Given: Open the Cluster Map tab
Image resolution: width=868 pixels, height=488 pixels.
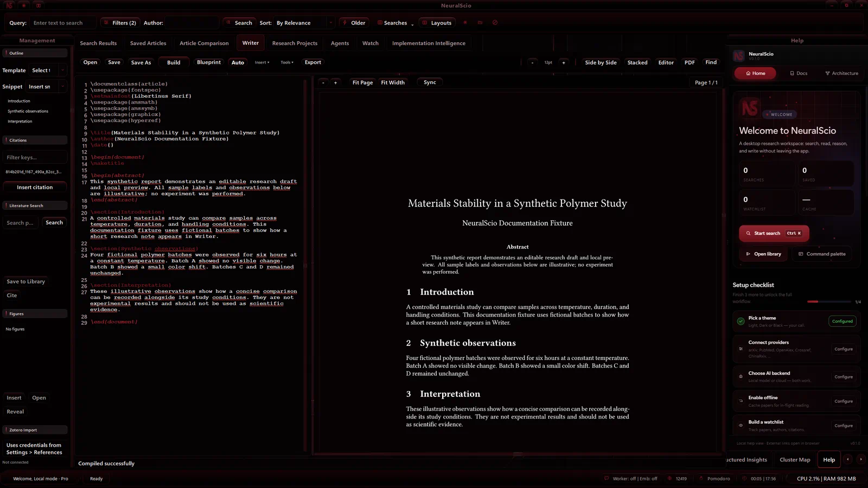Looking at the screenshot, I should [795, 460].
